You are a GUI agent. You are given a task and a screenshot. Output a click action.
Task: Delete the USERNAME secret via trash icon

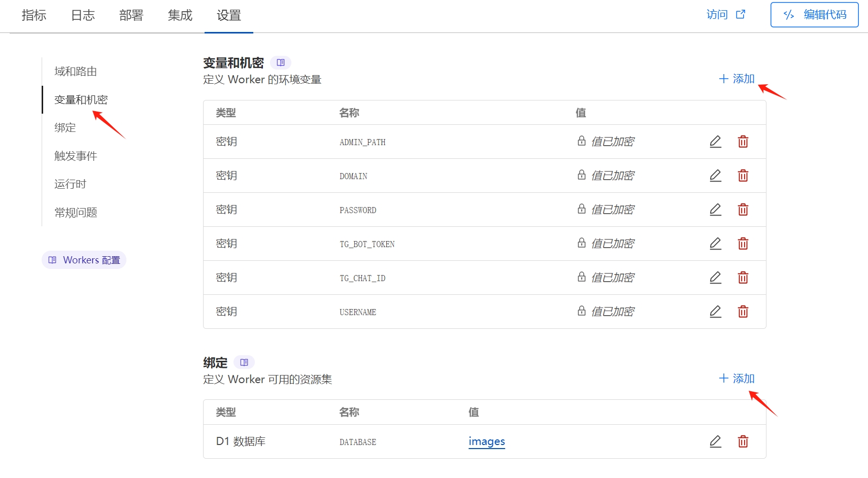(x=743, y=312)
